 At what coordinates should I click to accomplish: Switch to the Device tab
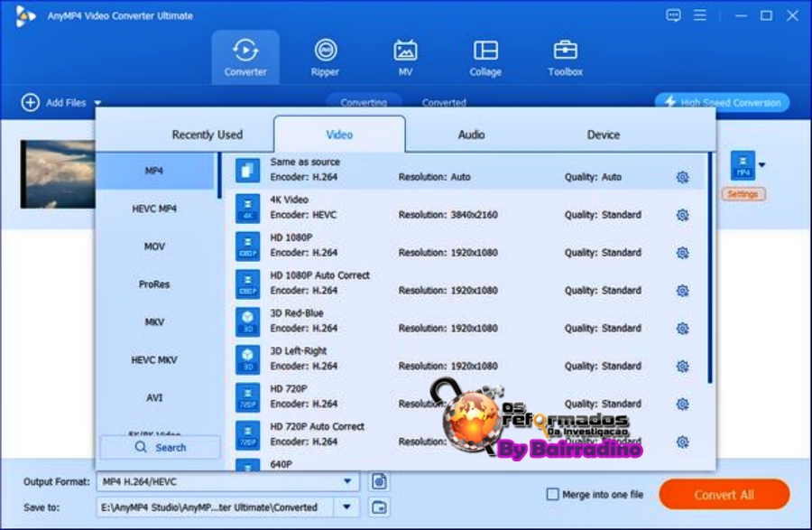point(604,135)
